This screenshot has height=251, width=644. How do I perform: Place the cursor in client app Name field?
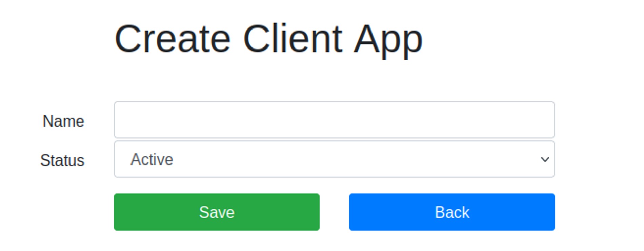[x=334, y=120]
